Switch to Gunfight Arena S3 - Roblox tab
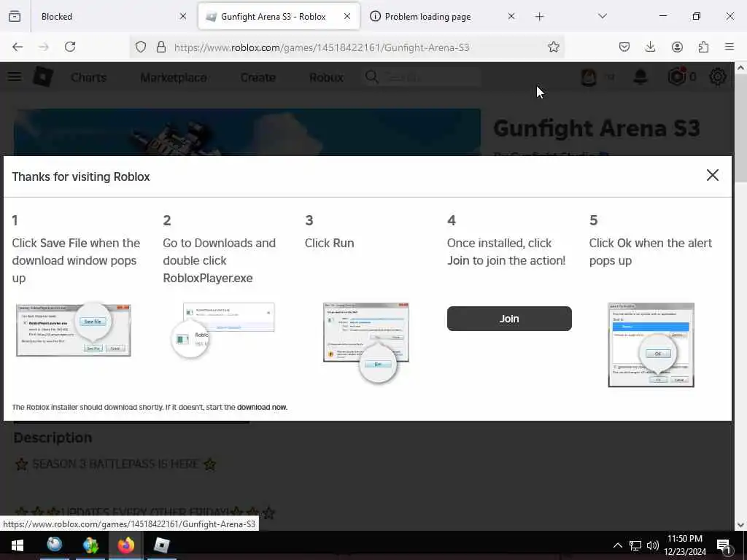 click(x=279, y=16)
